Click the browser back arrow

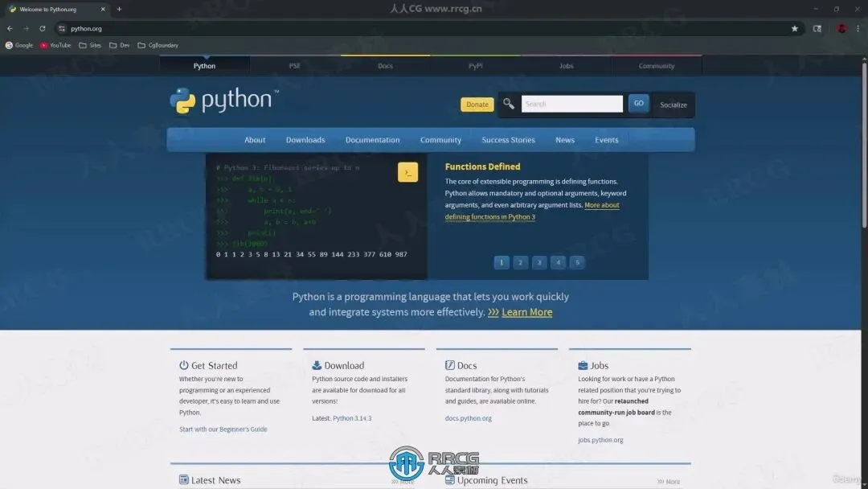click(x=10, y=28)
